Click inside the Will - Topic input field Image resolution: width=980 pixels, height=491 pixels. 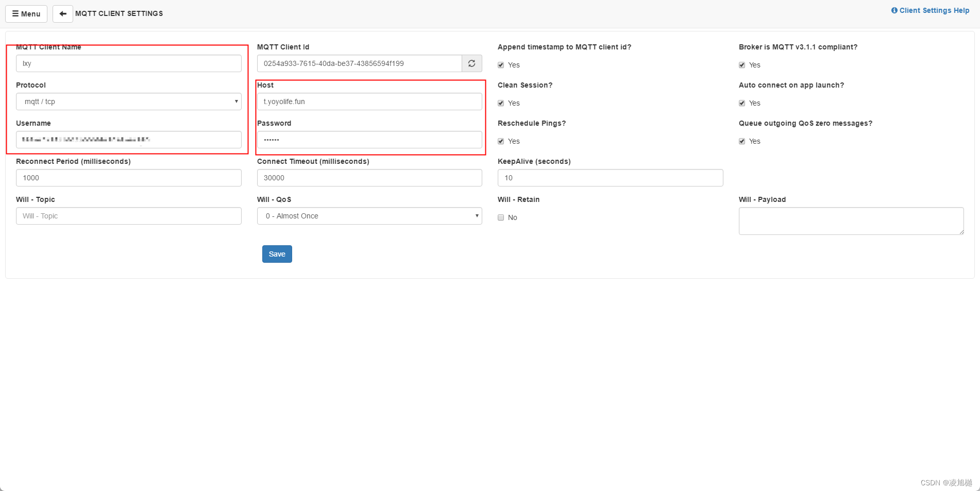128,216
